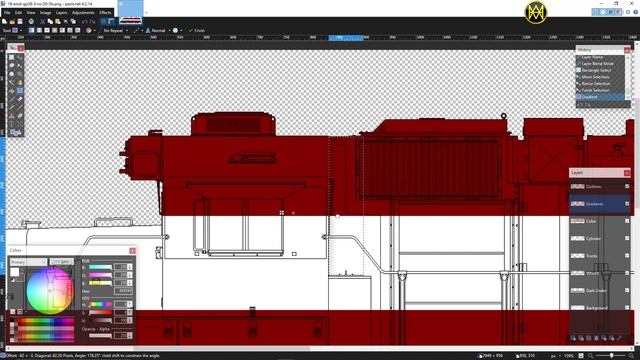Toggle visibility of Wheels layer
640x360 pixels.
[627, 273]
